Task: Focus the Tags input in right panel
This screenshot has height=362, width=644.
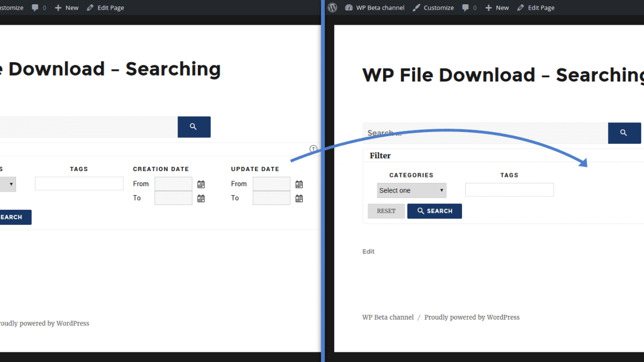Action: (x=509, y=190)
